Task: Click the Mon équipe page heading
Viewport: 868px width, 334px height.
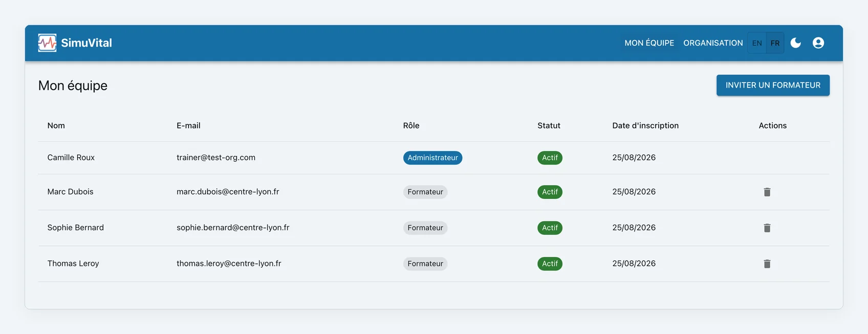Action: [73, 86]
